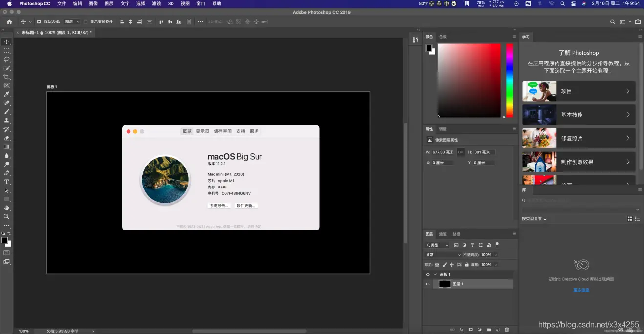644x334 pixels.
Task: Open the 填充 fill dropdown arrow
Action: 496,265
